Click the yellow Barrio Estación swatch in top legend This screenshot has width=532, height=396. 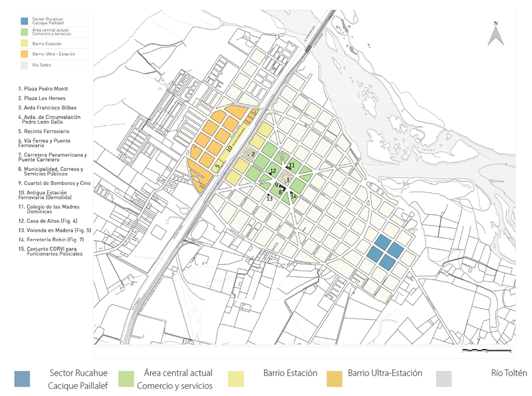[x=24, y=44]
